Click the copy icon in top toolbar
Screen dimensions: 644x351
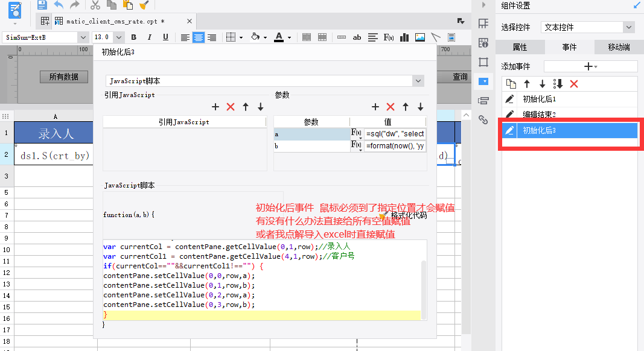pos(111,5)
